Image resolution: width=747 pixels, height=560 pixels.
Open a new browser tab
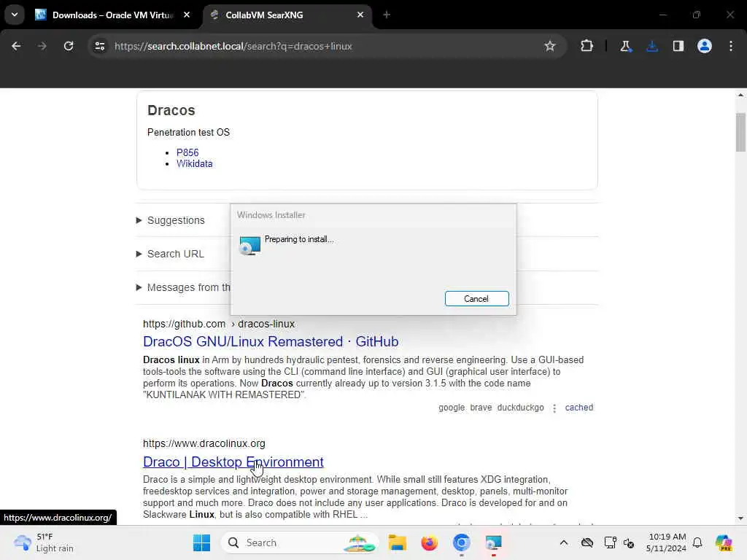click(387, 15)
